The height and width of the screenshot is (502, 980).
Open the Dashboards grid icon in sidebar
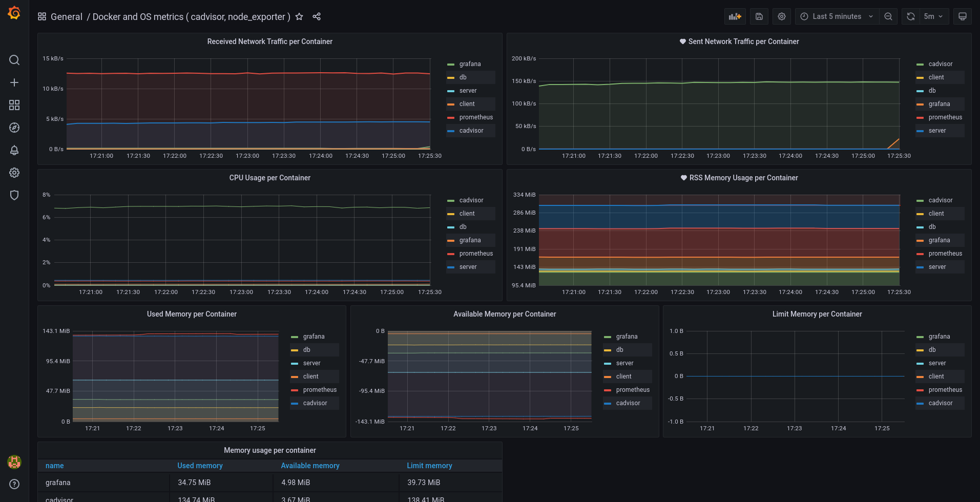click(x=14, y=105)
